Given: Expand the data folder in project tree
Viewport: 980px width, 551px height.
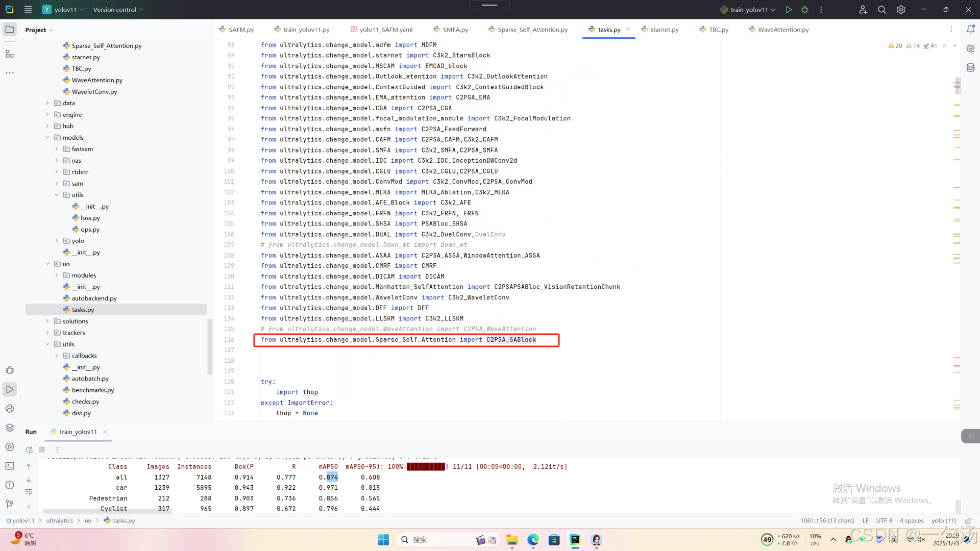Looking at the screenshot, I should [x=47, y=103].
